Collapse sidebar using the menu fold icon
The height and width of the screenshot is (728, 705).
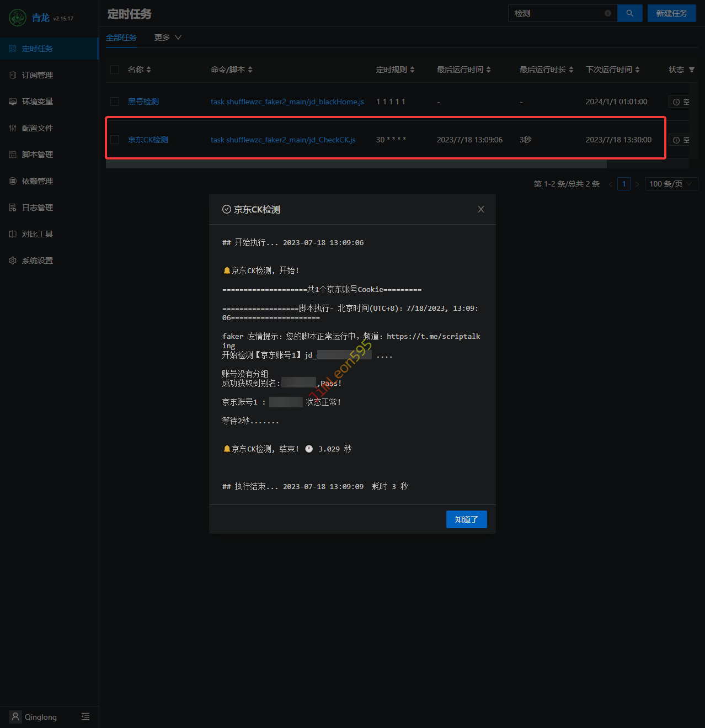click(x=86, y=716)
